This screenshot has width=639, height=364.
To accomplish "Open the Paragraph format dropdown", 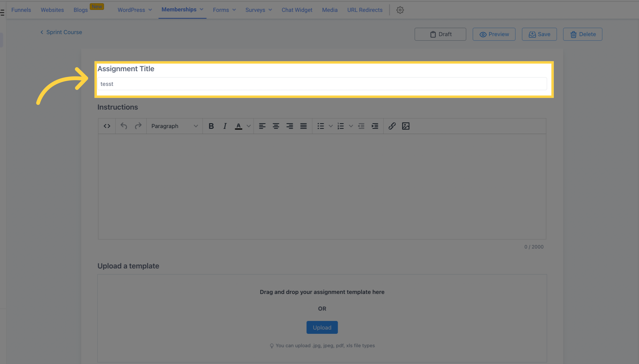I will (x=174, y=126).
